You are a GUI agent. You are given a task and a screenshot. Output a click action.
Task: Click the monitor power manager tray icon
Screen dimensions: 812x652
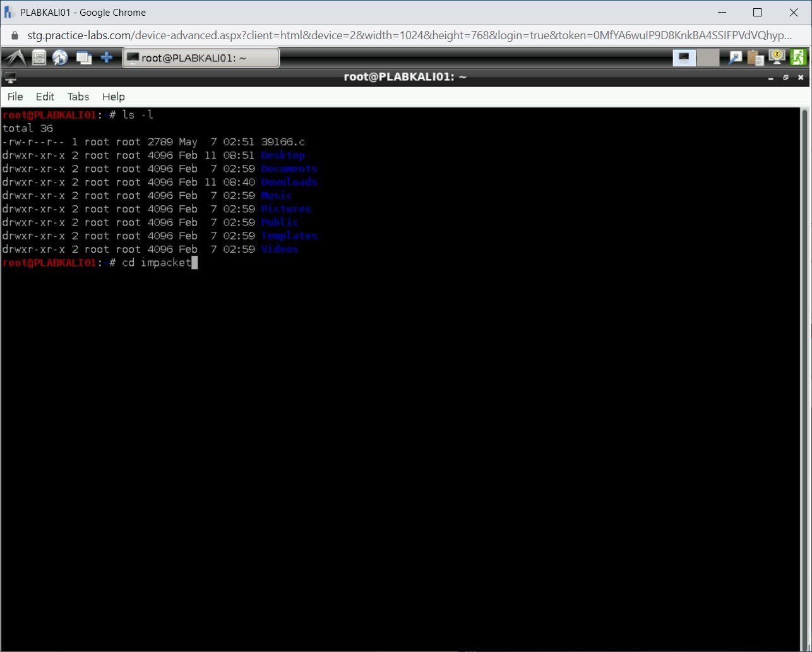pos(777,58)
